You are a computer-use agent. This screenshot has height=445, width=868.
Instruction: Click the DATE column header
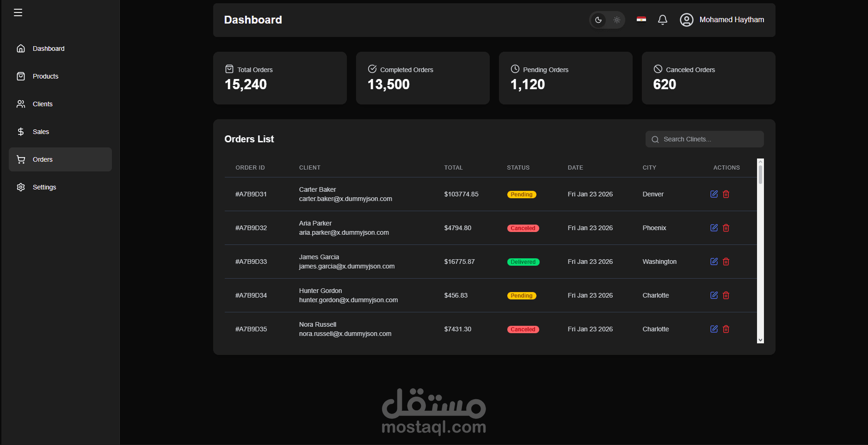pyautogui.click(x=575, y=168)
